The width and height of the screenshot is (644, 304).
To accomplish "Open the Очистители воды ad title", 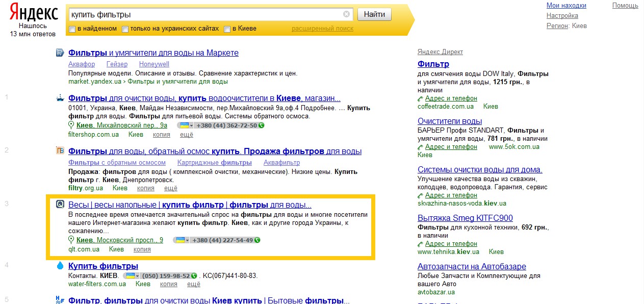I will pyautogui.click(x=450, y=121).
